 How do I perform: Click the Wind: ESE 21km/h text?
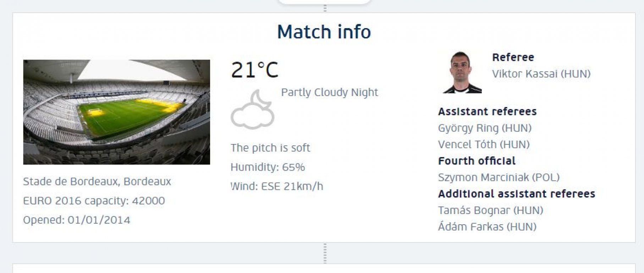click(x=277, y=186)
